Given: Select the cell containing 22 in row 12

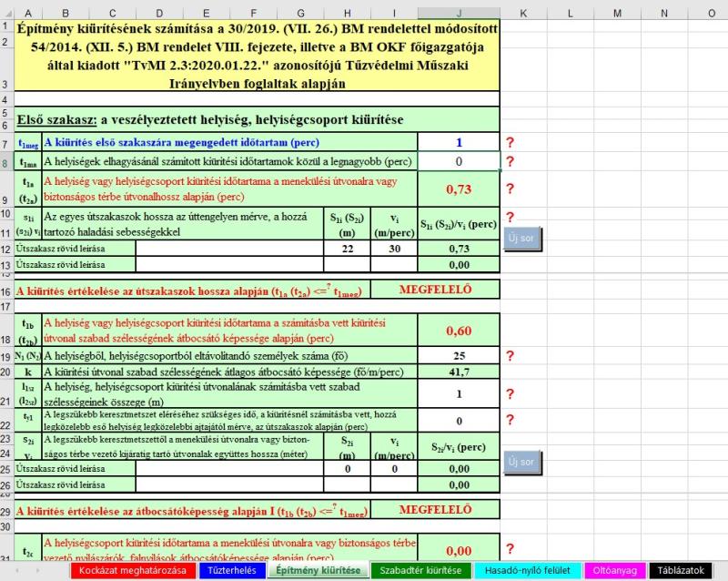Looking at the screenshot, I should (347, 249).
